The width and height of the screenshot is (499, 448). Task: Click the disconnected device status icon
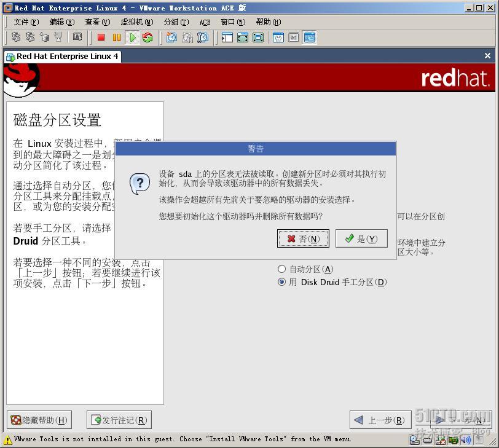click(441, 441)
